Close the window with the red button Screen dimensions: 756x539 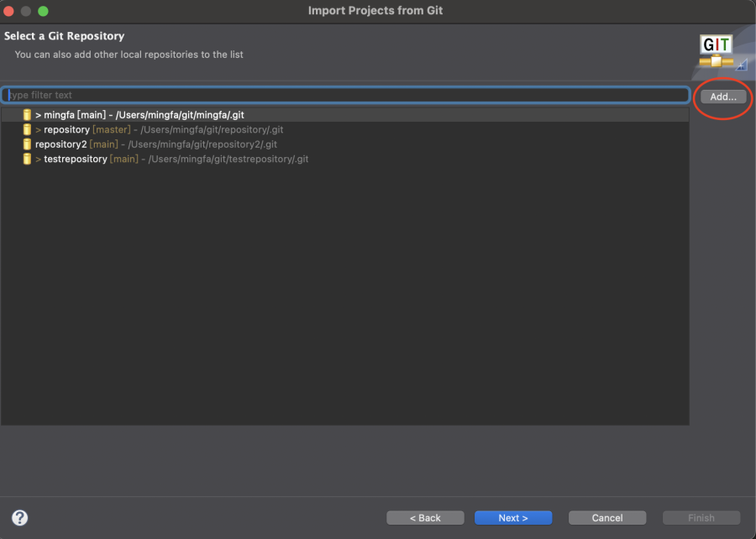click(10, 11)
